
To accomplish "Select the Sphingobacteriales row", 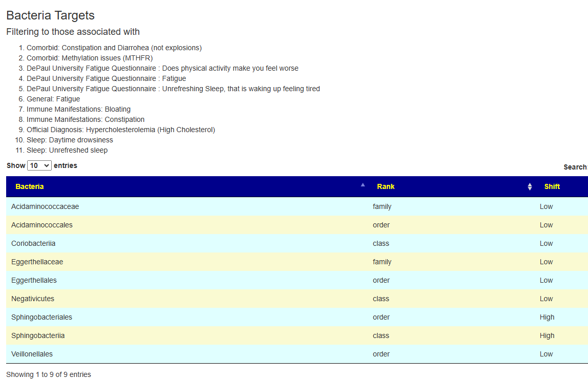I will (x=297, y=317).
